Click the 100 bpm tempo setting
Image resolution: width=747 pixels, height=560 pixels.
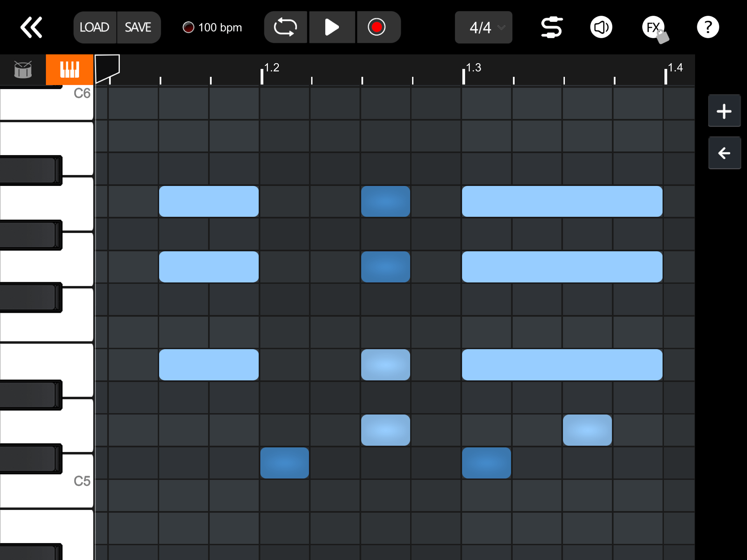pyautogui.click(x=220, y=27)
